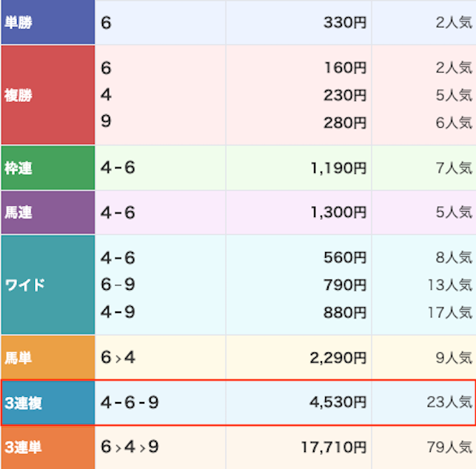Select the 複勝 red label cell
The width and height of the screenshot is (476, 469).
pos(48,95)
